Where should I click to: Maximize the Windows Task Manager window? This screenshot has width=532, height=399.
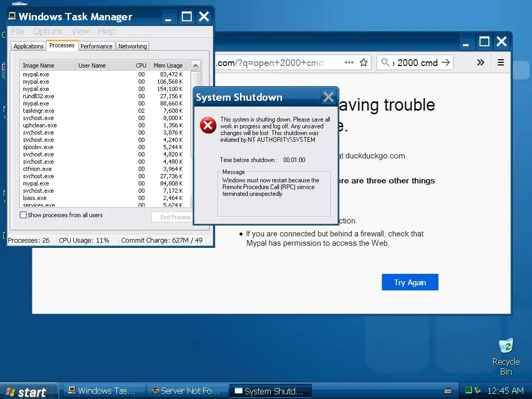(x=187, y=17)
